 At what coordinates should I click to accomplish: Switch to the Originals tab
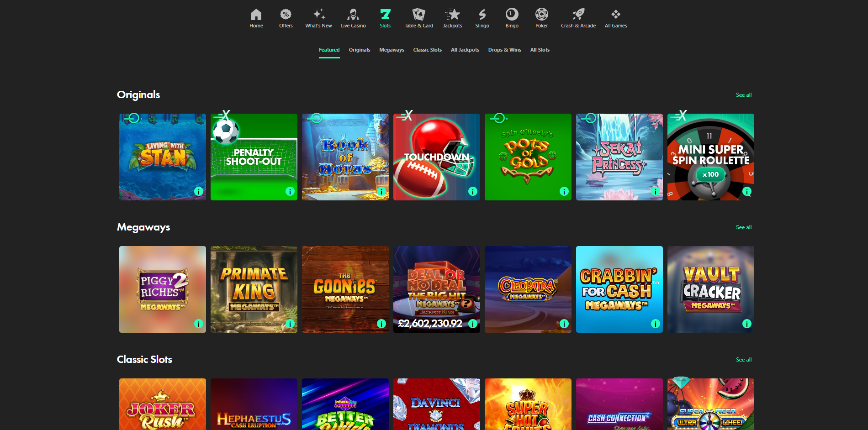click(x=360, y=50)
